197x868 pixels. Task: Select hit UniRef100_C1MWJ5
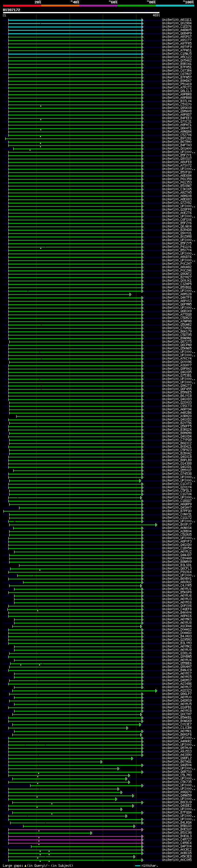76,54
